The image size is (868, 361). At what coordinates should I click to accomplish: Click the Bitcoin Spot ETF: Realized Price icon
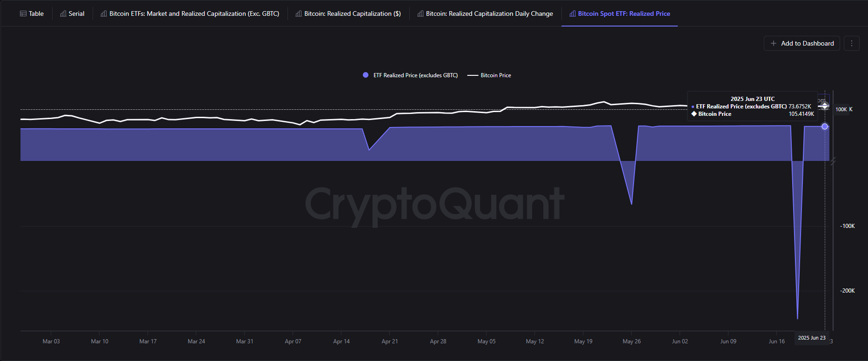(x=573, y=14)
